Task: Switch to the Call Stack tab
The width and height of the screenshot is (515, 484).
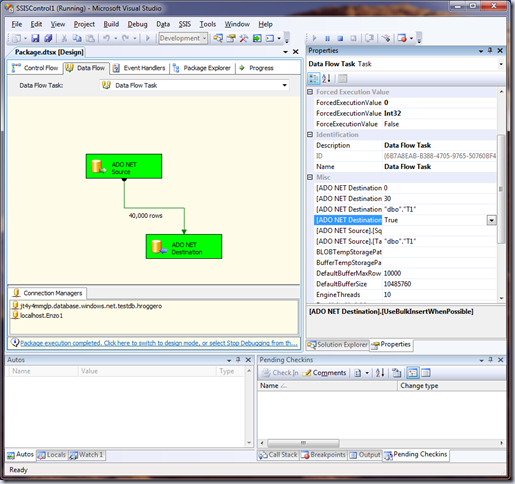Action: 278,455
